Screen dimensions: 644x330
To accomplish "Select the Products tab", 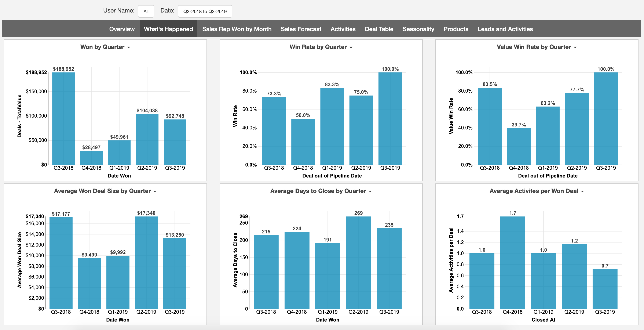I will click(456, 29).
